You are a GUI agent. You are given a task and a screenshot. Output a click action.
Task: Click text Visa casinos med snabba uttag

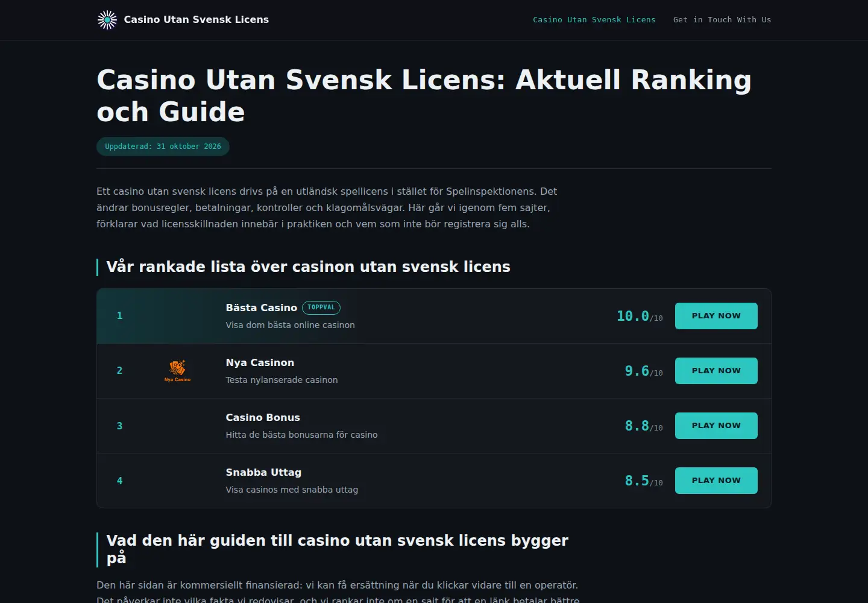click(x=292, y=490)
